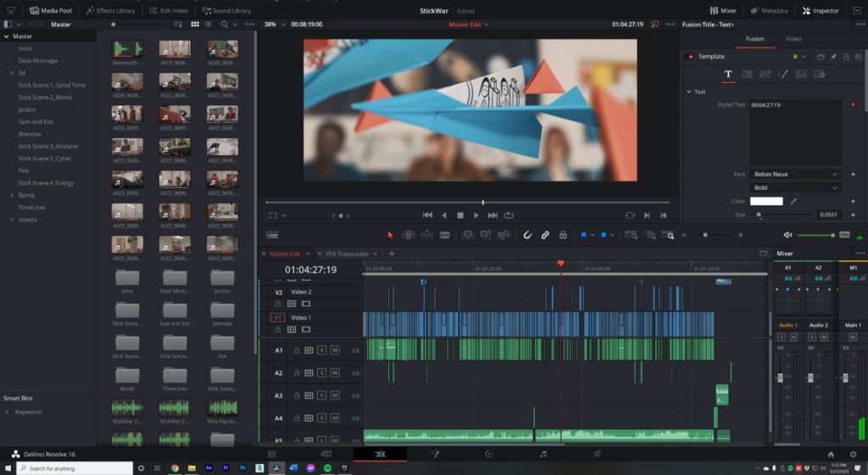Open Chrome from Windows taskbar
Viewport: 868px width, 475px height.
tap(175, 468)
